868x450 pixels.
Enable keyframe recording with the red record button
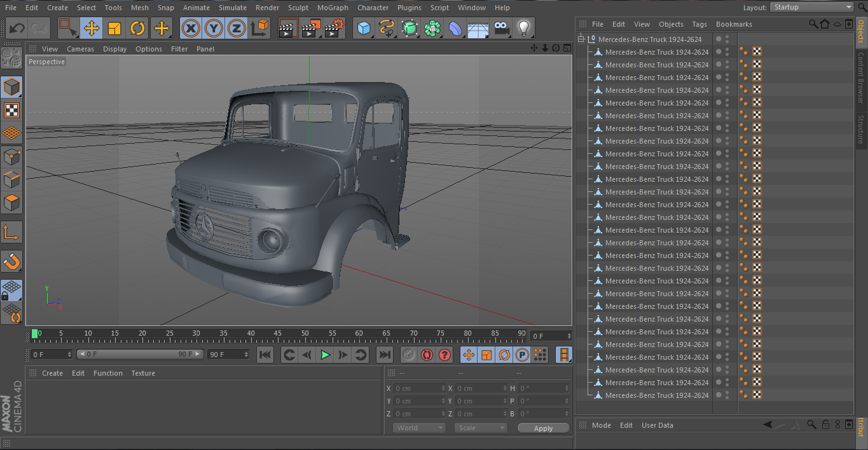coord(427,355)
